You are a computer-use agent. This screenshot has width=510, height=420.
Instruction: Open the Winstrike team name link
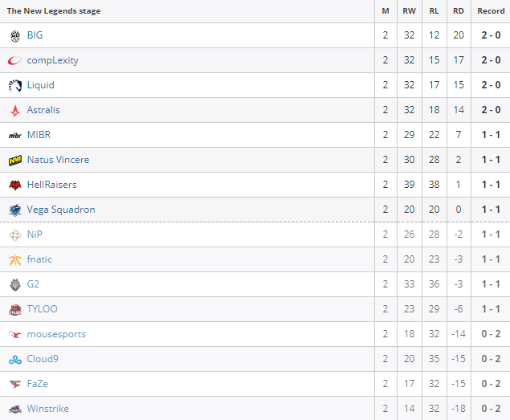coord(47,409)
